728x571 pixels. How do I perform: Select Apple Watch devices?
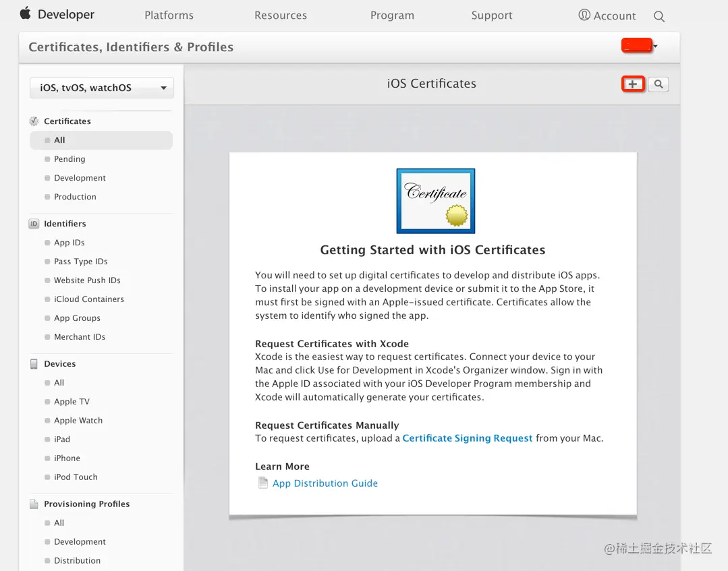tap(78, 421)
